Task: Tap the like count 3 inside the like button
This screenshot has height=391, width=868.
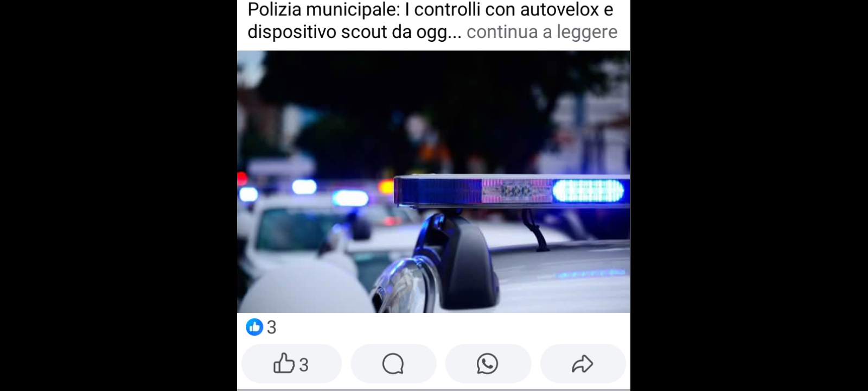Action: [304, 365]
